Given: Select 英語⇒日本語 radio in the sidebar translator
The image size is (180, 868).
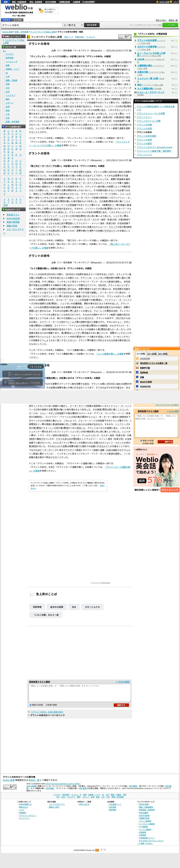Looking at the screenshot, I should coord(141,440).
